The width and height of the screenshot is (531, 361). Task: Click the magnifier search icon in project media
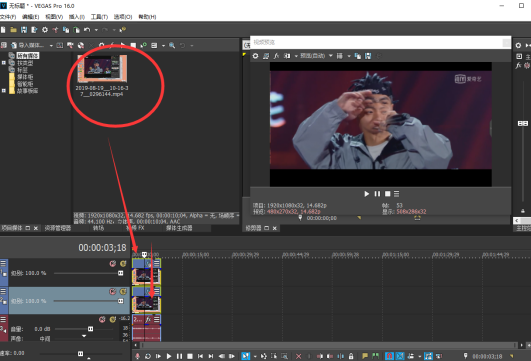[172, 45]
